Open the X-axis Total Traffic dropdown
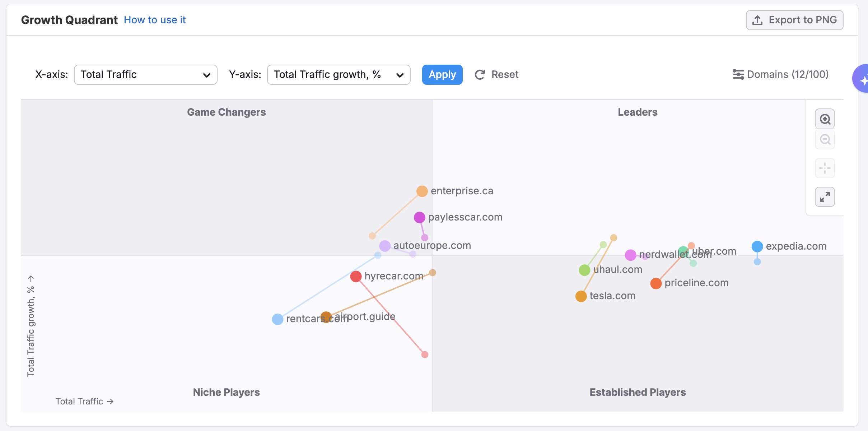This screenshot has width=868, height=431. [x=145, y=75]
